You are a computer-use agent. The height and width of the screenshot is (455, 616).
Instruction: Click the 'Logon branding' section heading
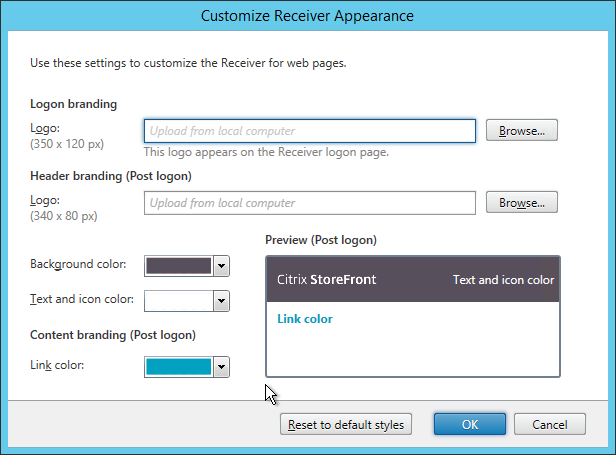click(74, 104)
